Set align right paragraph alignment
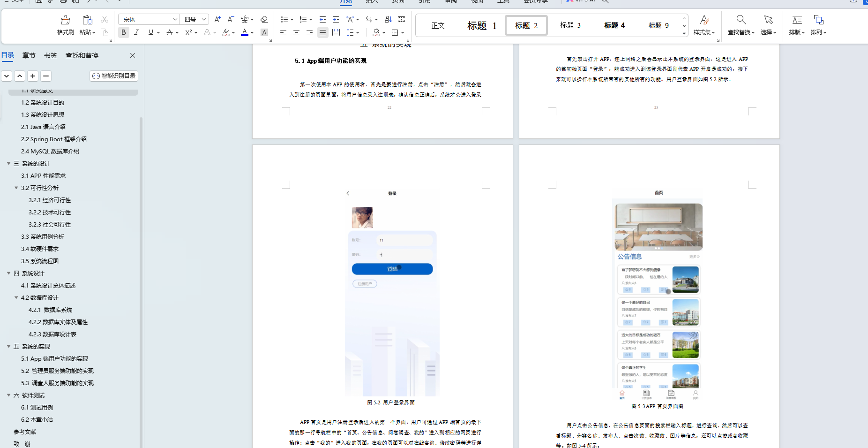This screenshot has width=868, height=448. coord(309,32)
